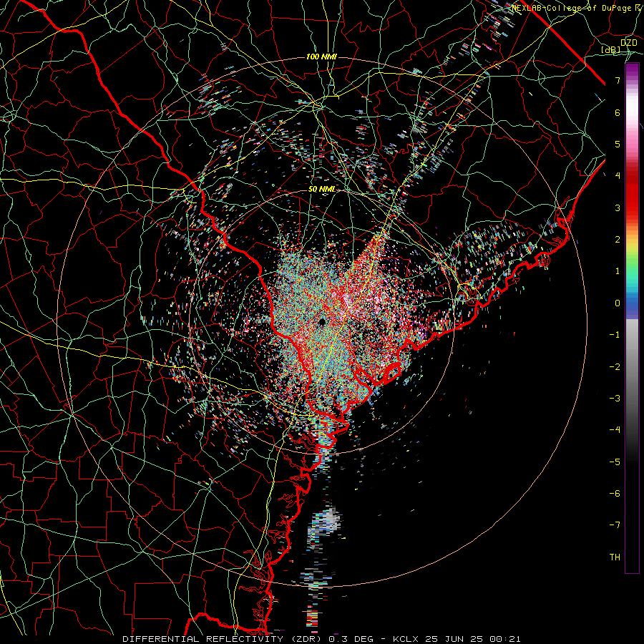Click the '0' scale label

point(618,303)
